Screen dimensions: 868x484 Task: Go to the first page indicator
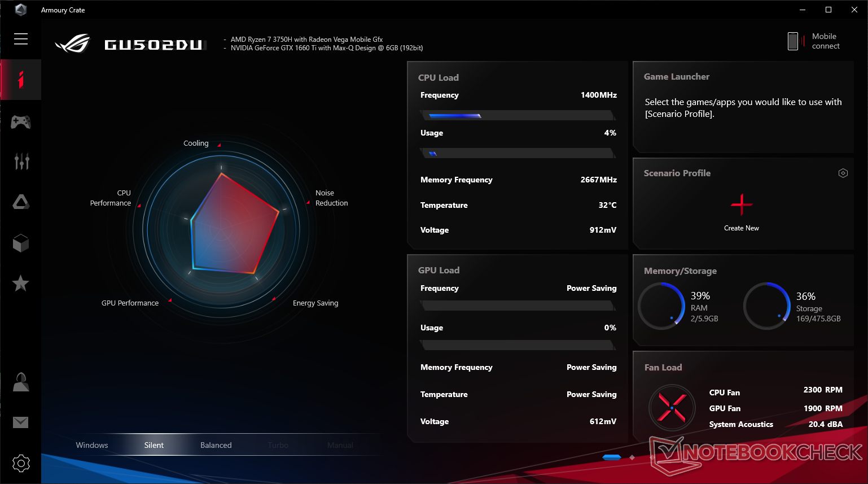(x=612, y=457)
